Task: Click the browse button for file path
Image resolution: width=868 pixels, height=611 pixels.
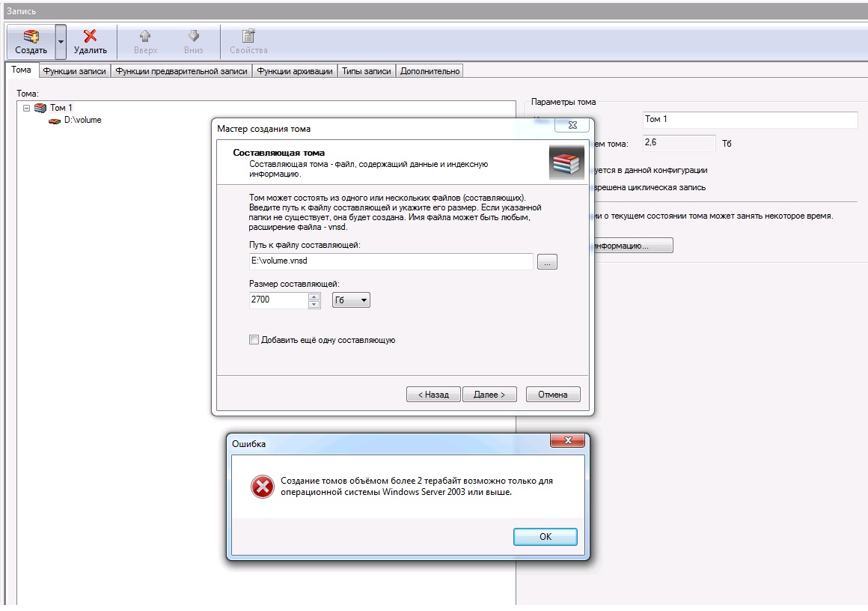Action: tap(547, 262)
